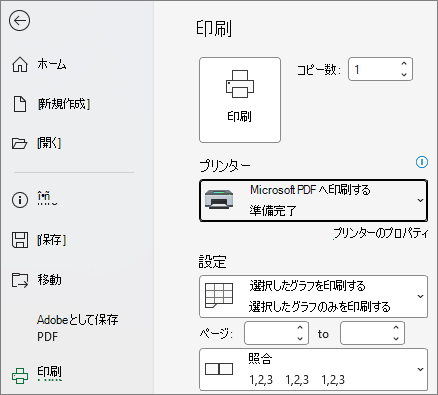
Task: Increase コピー数 with the up arrow
Action: pos(404,64)
